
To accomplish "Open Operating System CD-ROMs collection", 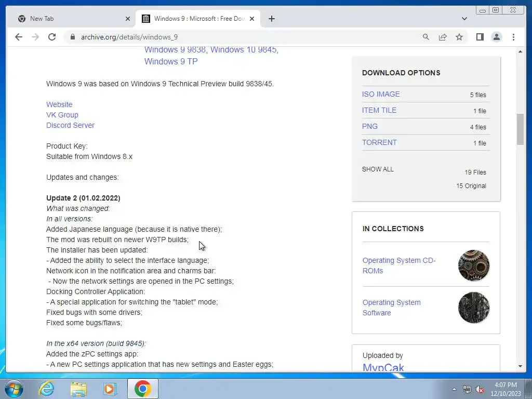I will [x=399, y=265].
